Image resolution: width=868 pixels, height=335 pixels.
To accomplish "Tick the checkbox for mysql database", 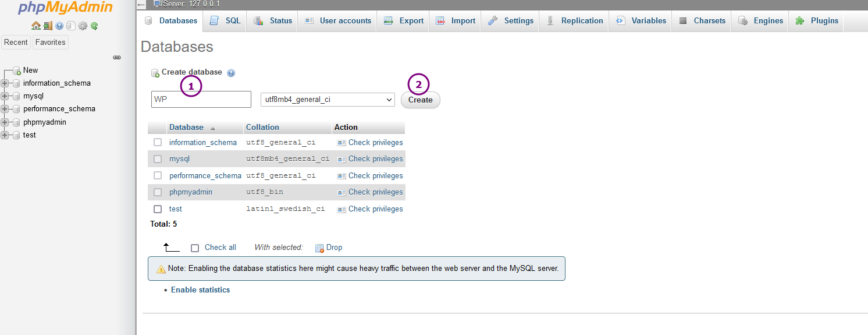I will coord(158,159).
